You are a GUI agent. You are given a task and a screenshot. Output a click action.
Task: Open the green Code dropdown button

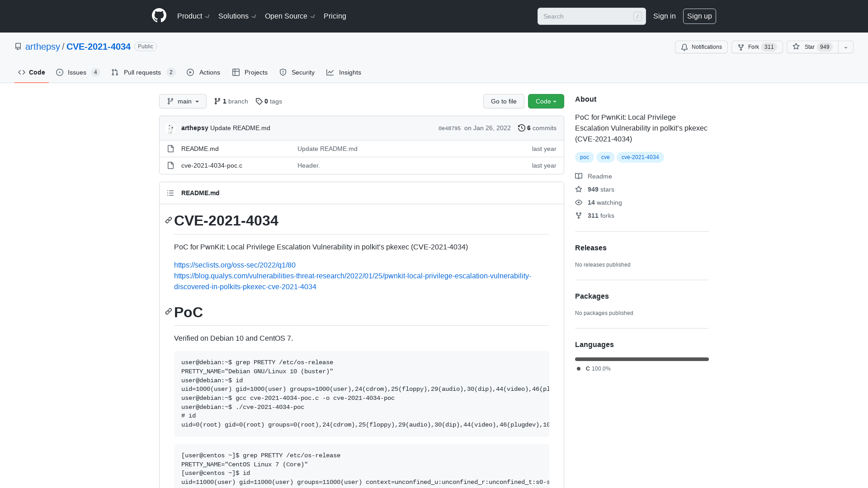pos(546,101)
